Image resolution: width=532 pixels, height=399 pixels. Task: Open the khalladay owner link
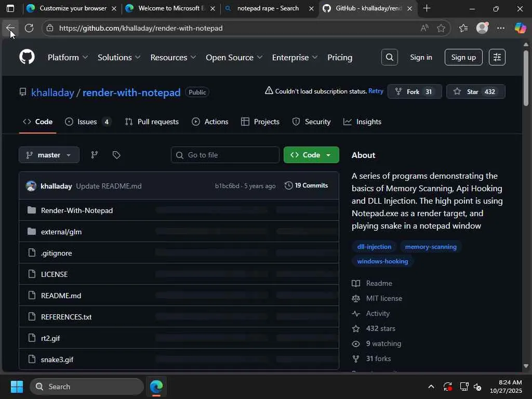[x=52, y=92]
